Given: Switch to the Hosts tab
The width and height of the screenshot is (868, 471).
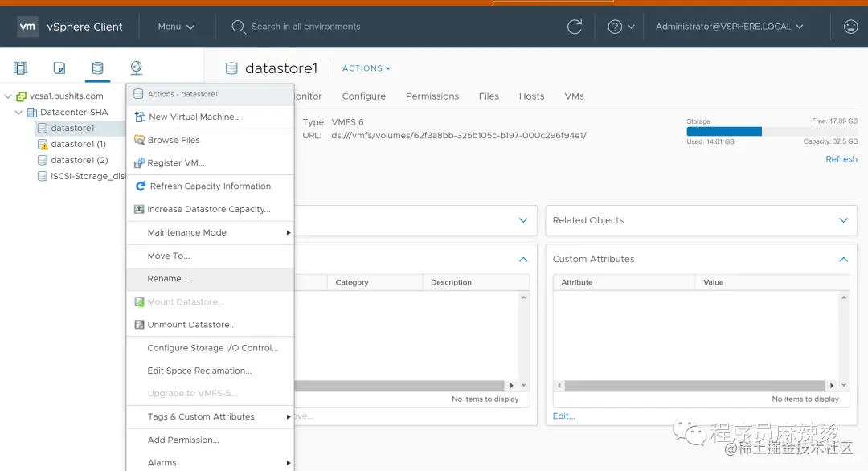Looking at the screenshot, I should [531, 96].
